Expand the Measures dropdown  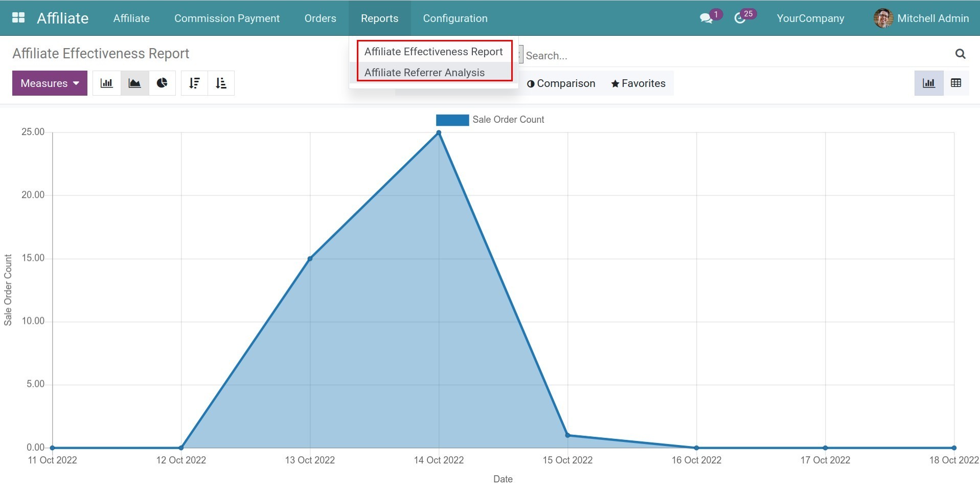[x=50, y=83]
